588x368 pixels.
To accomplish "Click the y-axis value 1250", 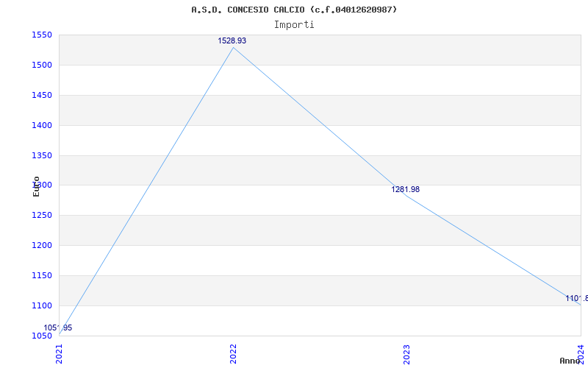I will (42, 216).
